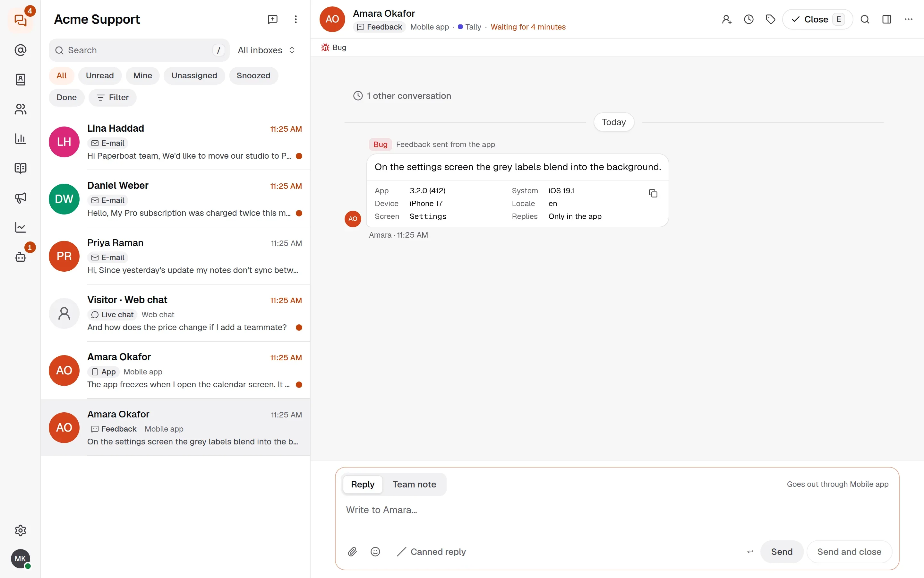The width and height of the screenshot is (924, 578).
Task: Open the conversations inbox icon in sidebar
Action: [x=20, y=20]
